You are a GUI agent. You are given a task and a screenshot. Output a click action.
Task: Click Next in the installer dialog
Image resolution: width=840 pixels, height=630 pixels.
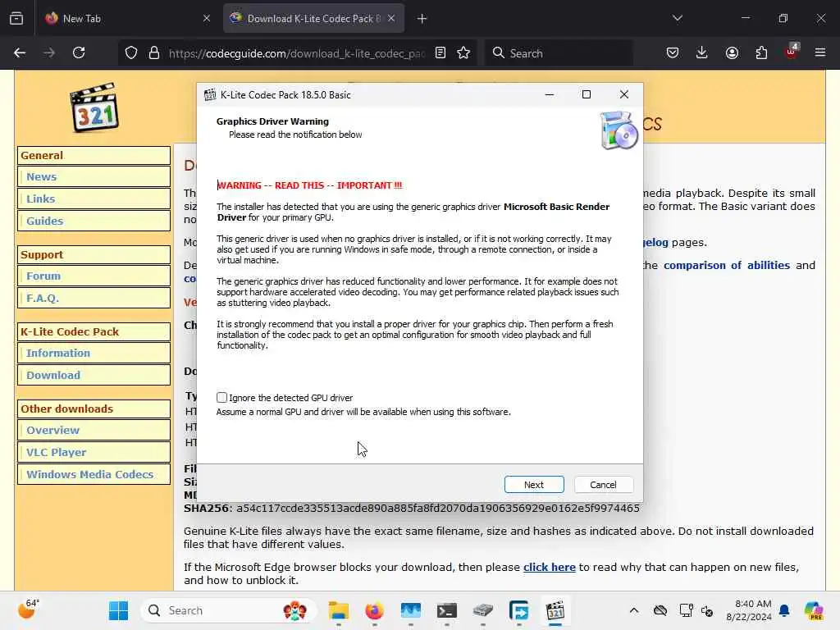point(533,484)
